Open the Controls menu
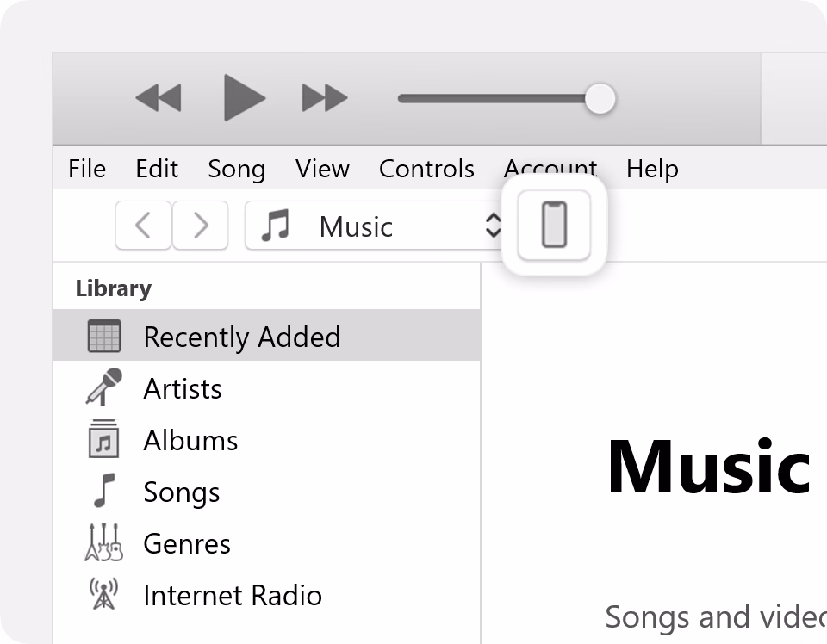The image size is (827, 644). click(426, 169)
